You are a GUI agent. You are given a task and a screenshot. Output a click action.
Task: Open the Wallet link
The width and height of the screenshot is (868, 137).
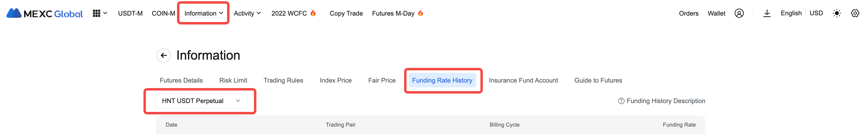[716, 13]
